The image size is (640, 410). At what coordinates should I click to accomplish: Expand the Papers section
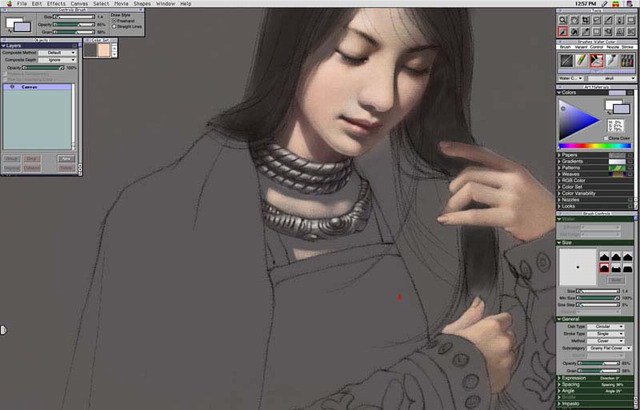coord(560,155)
